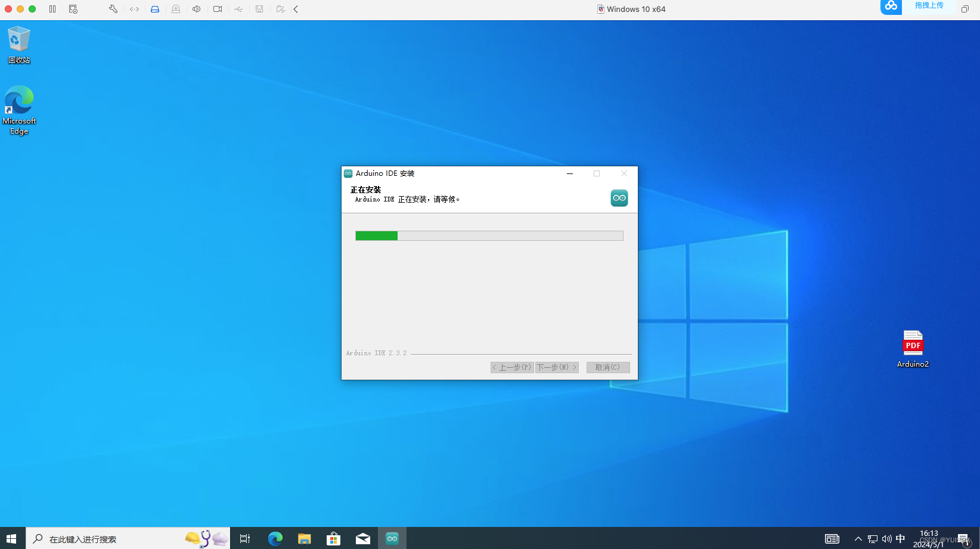Click the USB device icon in VM toolbar
The height and width of the screenshot is (549, 980).
click(x=238, y=9)
